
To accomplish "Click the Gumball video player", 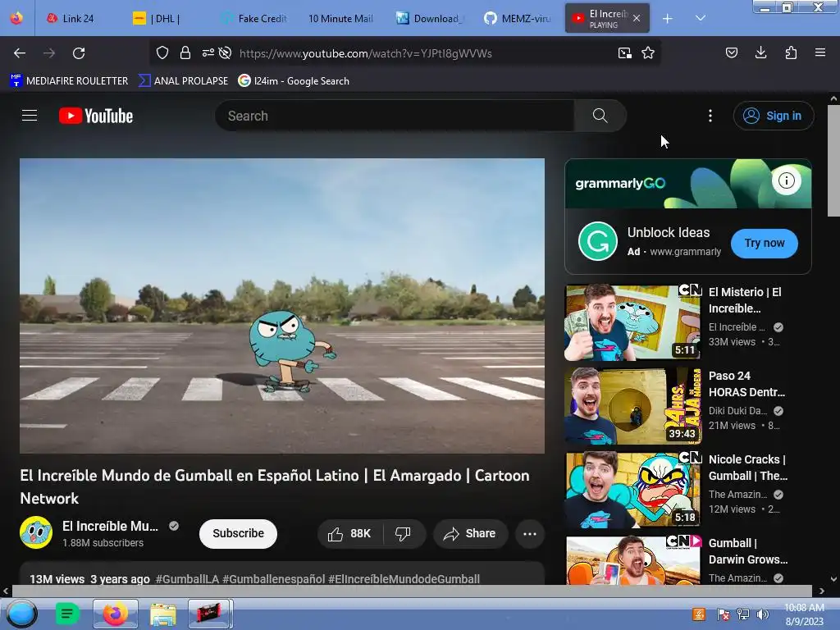I will point(282,306).
